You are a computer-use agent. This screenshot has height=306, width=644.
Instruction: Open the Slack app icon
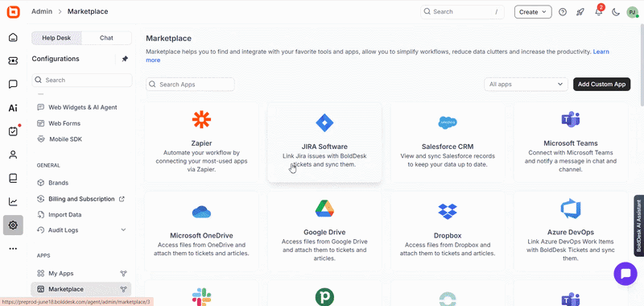pyautogui.click(x=201, y=297)
